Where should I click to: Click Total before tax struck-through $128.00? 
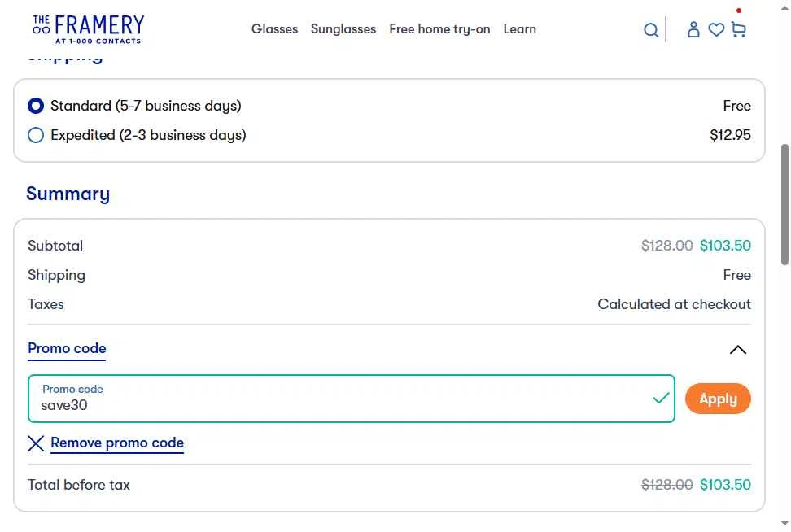click(x=667, y=485)
